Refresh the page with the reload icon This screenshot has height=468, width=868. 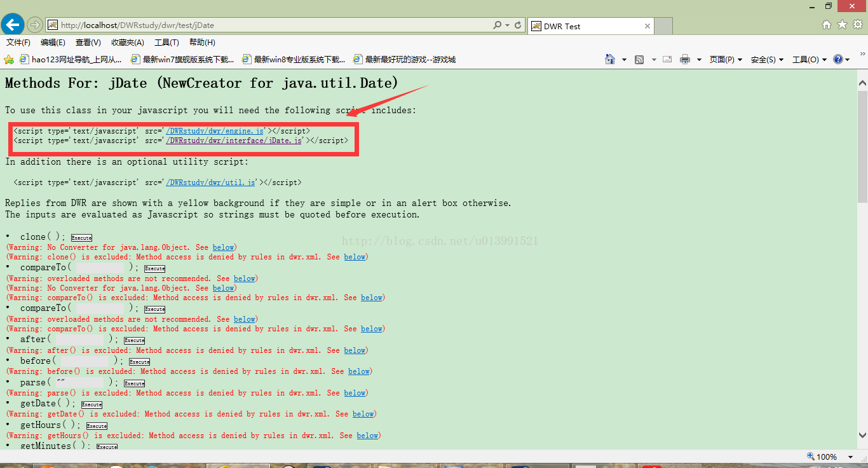[x=518, y=25]
